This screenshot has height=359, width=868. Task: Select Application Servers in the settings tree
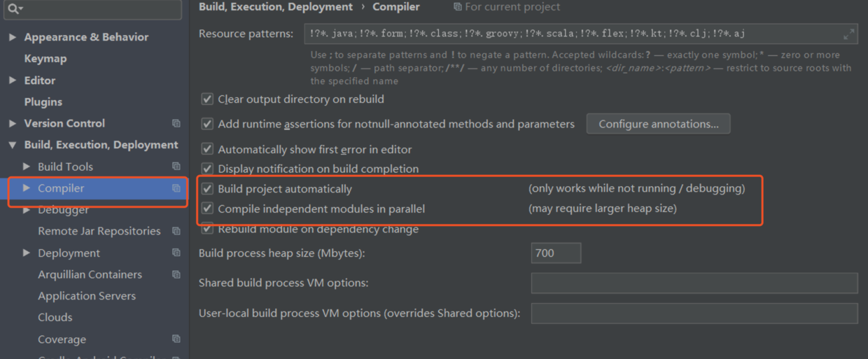[87, 296]
